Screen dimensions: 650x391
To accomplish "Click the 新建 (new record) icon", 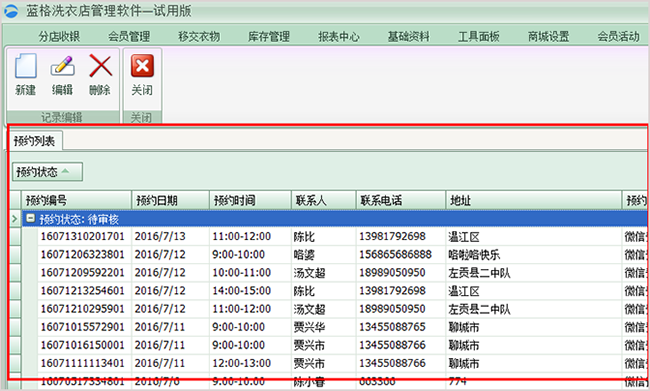I will click(26, 66).
